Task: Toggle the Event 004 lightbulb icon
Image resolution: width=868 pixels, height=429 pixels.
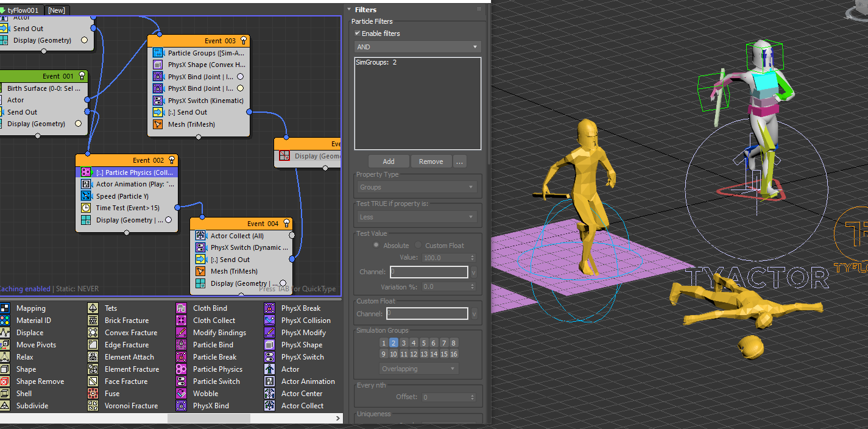Action: 286,224
